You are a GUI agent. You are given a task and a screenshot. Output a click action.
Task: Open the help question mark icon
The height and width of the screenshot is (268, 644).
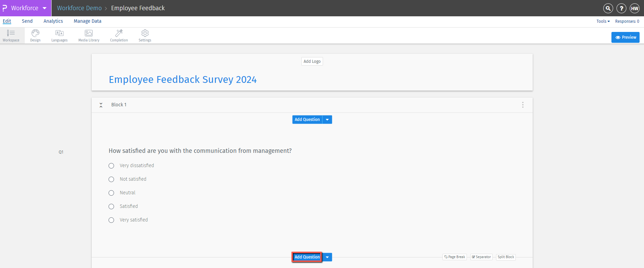621,8
